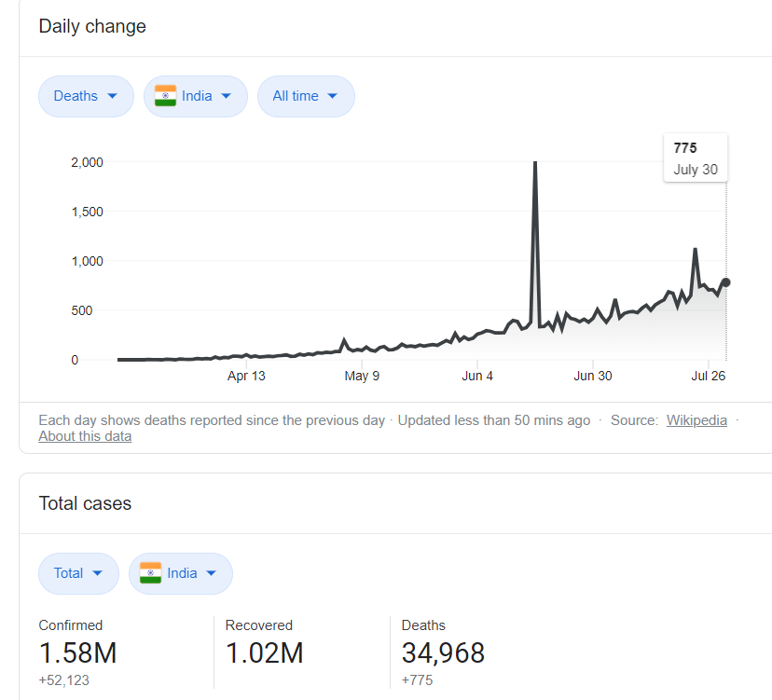Open the India country dropdown in Daily change
Screen dimensions: 772x700
[x=196, y=96]
